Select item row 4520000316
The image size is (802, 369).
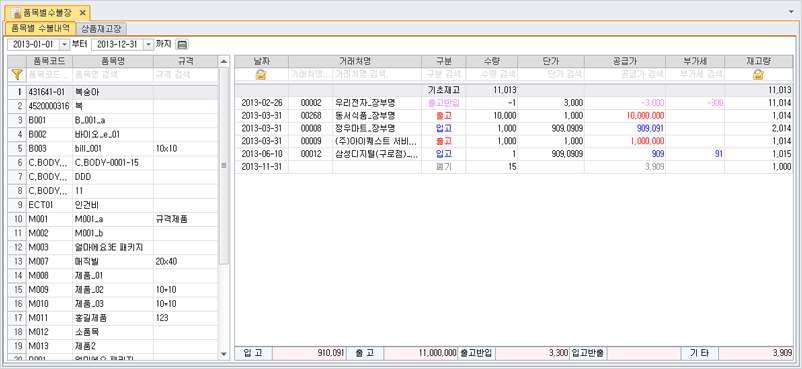(x=113, y=106)
